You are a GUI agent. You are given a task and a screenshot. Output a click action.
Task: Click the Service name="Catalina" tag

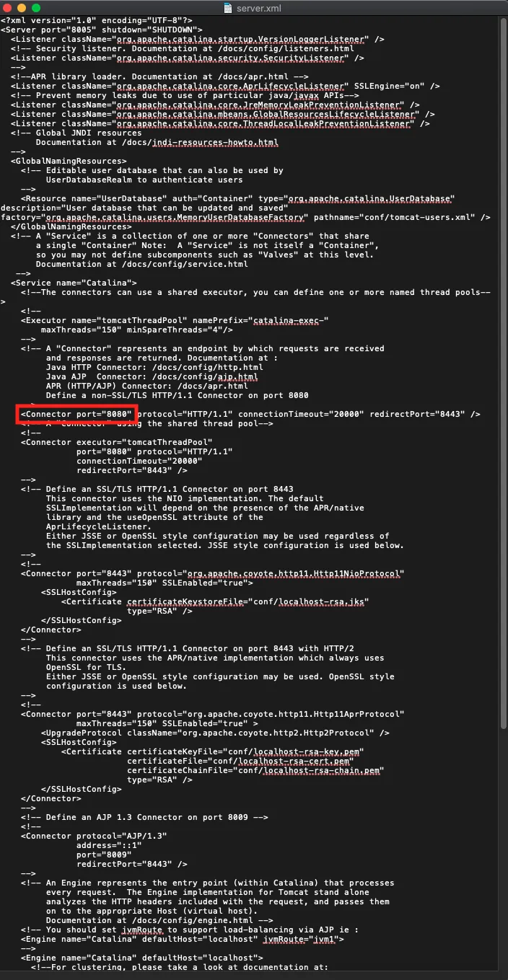click(74, 283)
